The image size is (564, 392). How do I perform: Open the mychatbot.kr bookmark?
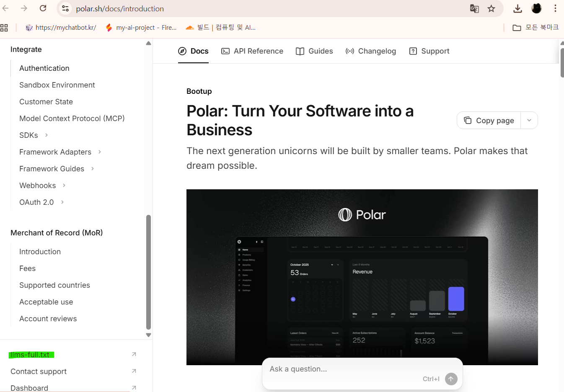tap(61, 28)
